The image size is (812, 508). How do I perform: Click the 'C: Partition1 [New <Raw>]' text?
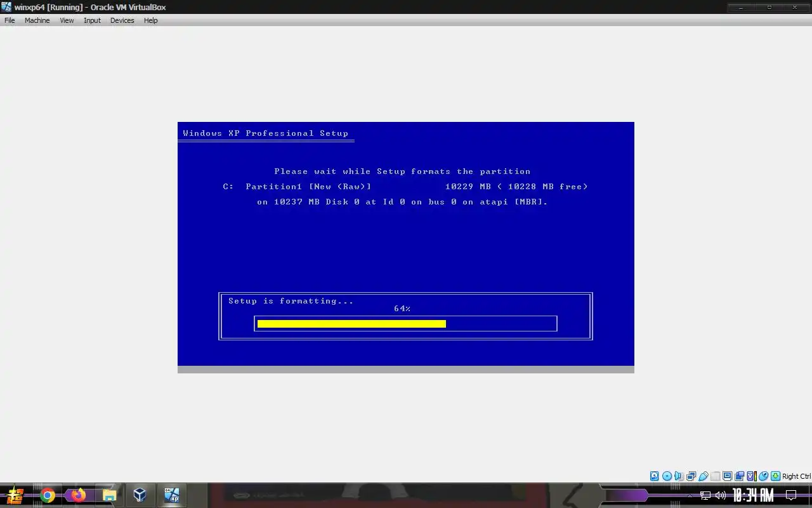point(297,187)
